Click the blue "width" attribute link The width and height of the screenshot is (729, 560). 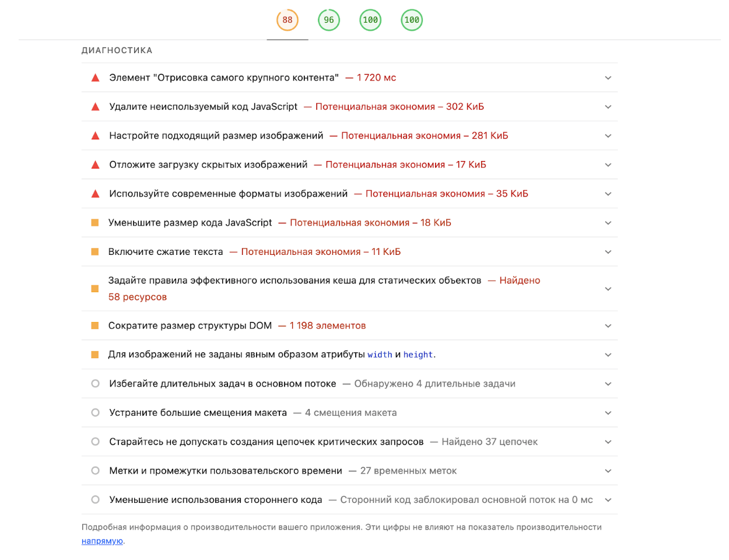(x=380, y=355)
